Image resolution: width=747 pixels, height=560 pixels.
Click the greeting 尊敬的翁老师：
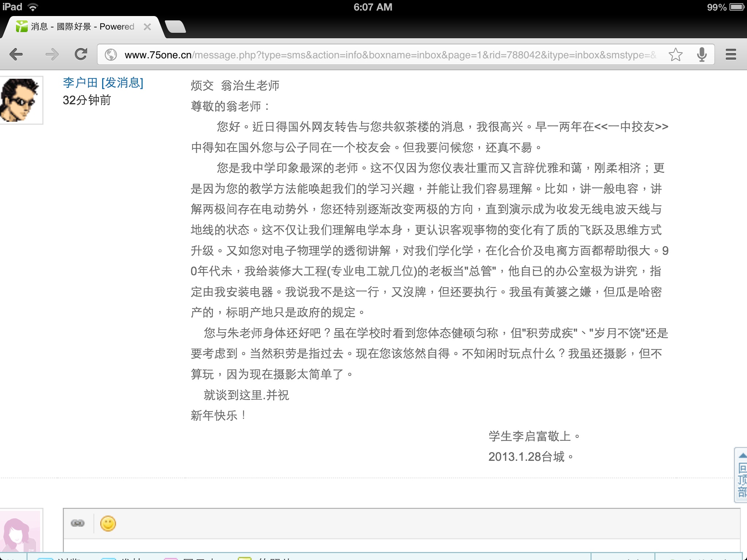click(x=231, y=106)
